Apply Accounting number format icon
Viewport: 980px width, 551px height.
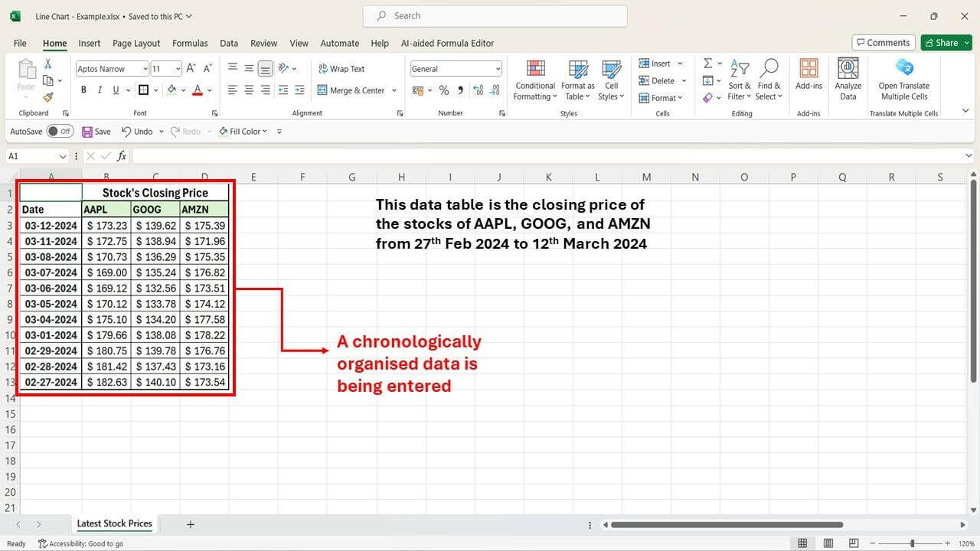[x=417, y=90]
